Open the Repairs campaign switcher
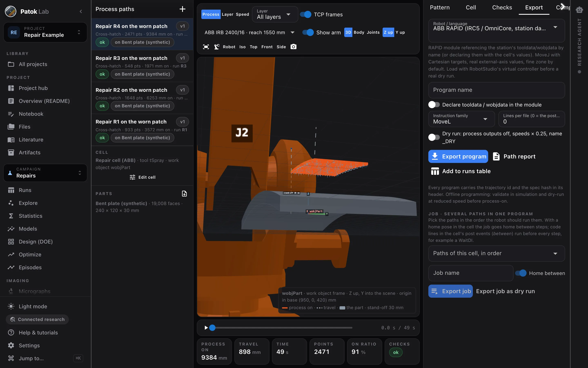Image resolution: width=588 pixels, height=368 pixels. tap(46, 173)
